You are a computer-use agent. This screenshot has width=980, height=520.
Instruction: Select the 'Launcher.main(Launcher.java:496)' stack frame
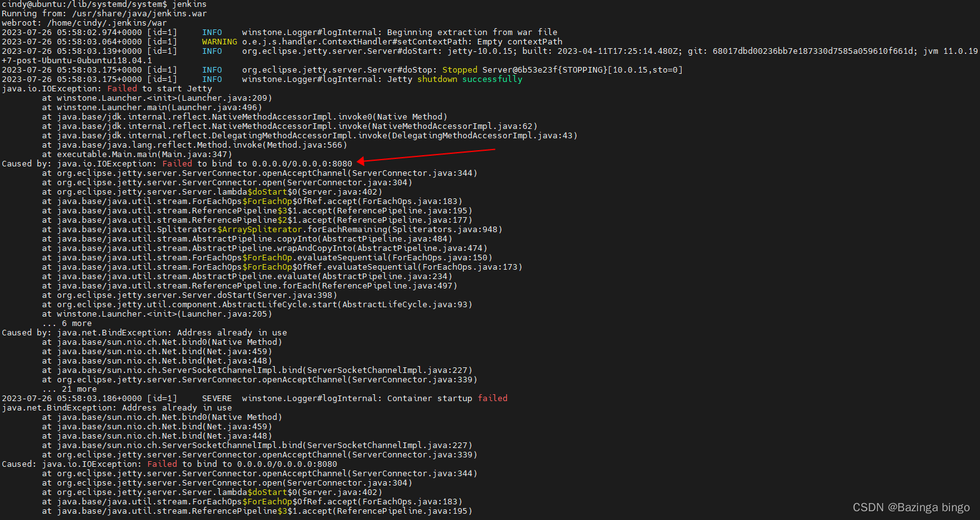[152, 108]
